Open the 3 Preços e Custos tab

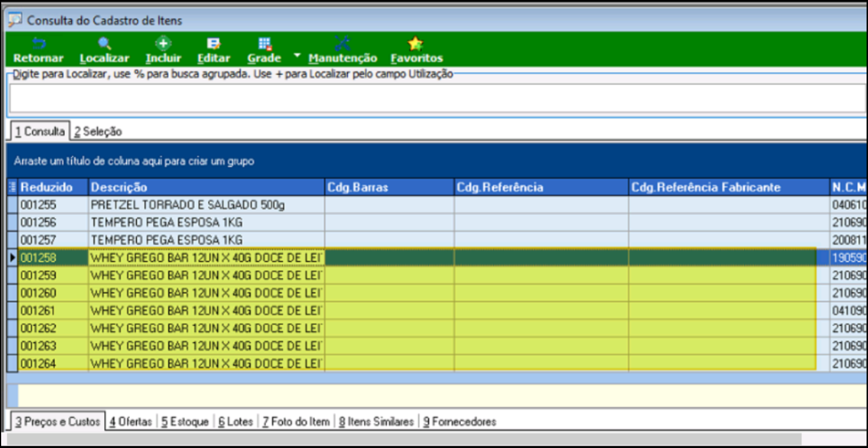pyautogui.click(x=58, y=422)
